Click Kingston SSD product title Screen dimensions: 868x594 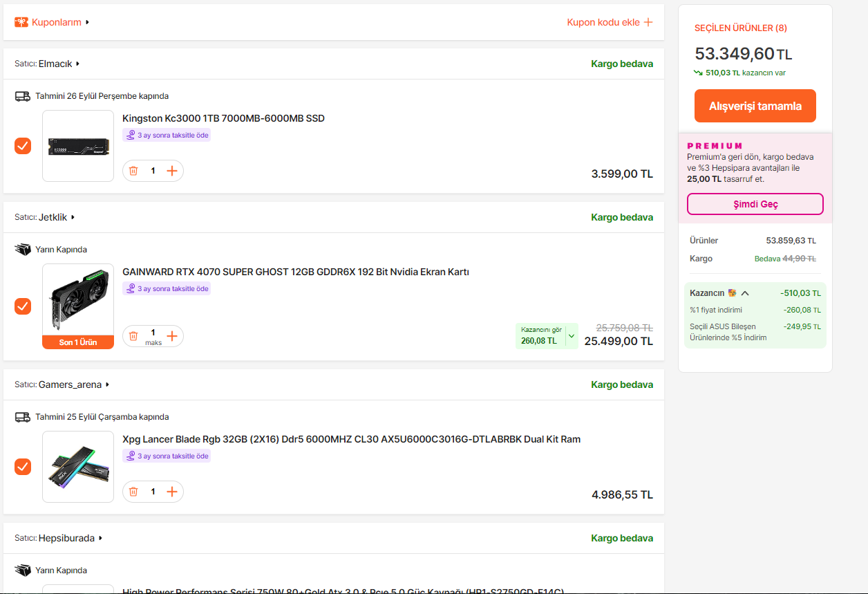(223, 118)
